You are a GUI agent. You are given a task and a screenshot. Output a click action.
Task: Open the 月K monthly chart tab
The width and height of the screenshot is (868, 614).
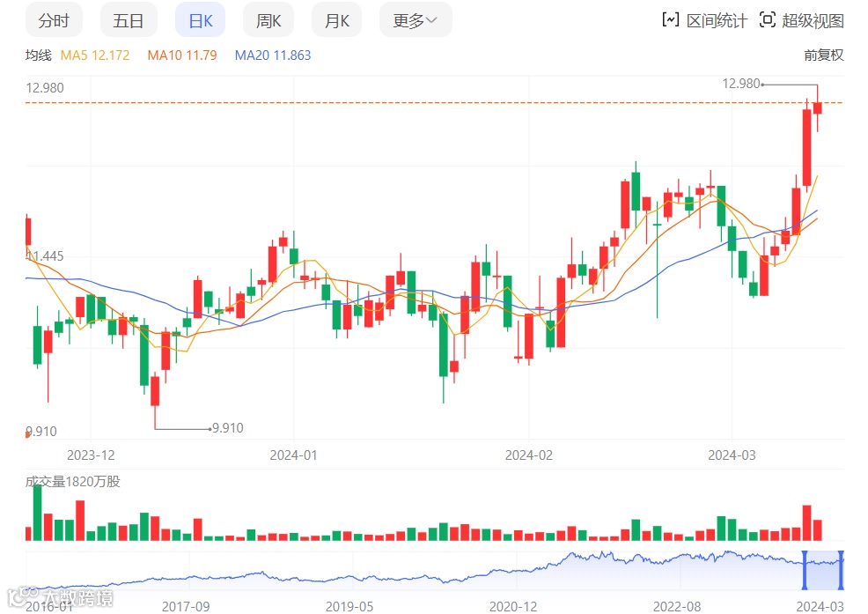click(x=336, y=20)
